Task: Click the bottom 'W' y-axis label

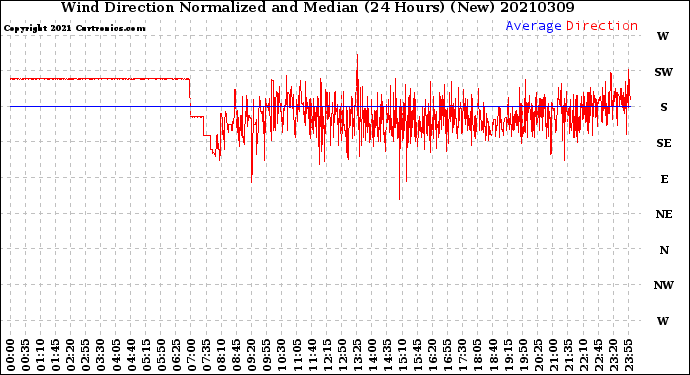Action: (x=663, y=321)
